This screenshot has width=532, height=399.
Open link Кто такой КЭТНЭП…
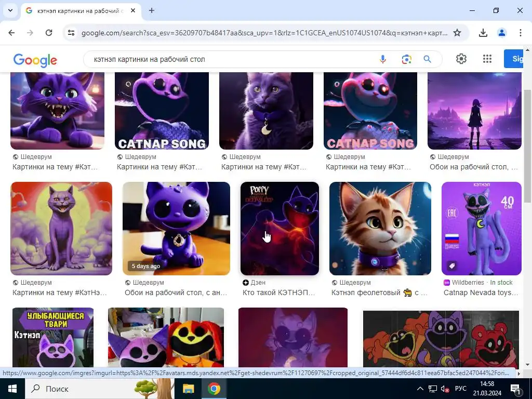(x=279, y=292)
